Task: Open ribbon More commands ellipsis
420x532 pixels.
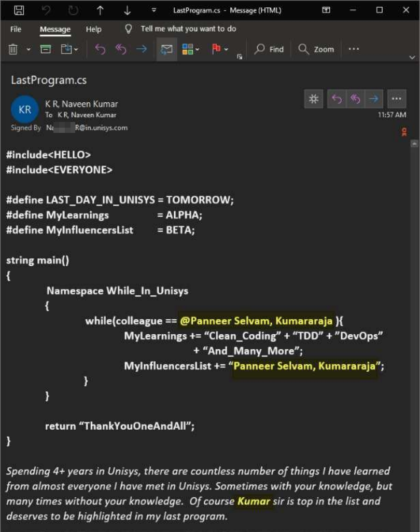Action: (x=354, y=49)
